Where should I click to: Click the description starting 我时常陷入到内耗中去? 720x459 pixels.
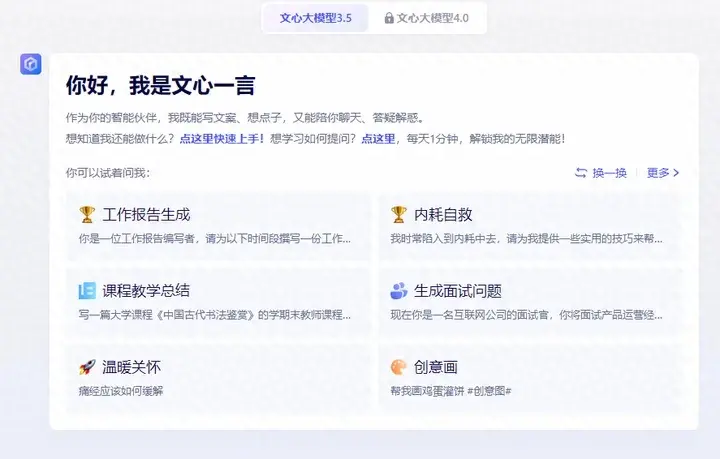point(527,239)
